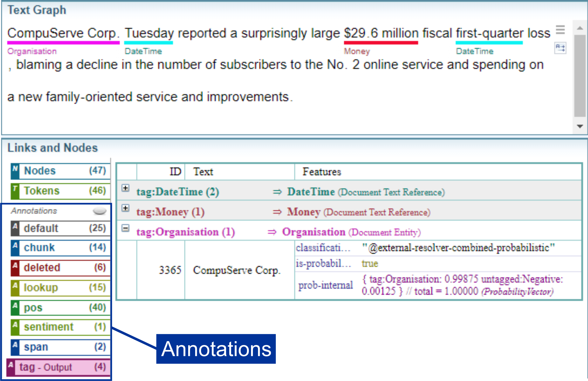This screenshot has width=588, height=381.
Task: Click the annotation layout icon below the menu
Action: click(560, 48)
